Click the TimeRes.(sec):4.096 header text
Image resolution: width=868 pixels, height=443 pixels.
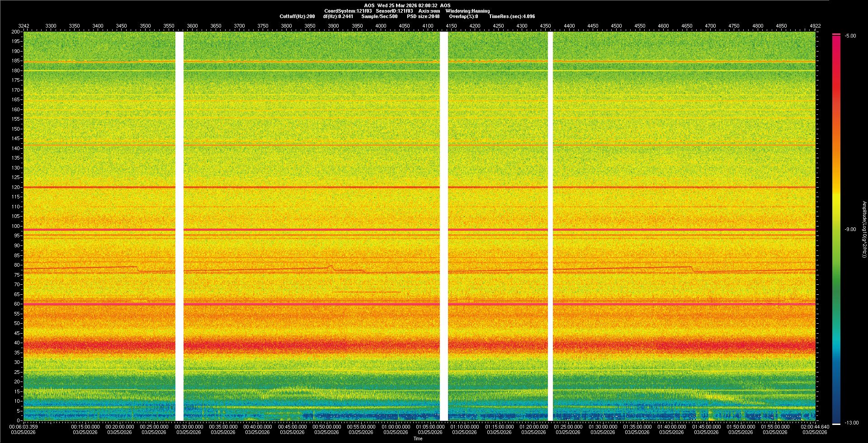point(512,16)
